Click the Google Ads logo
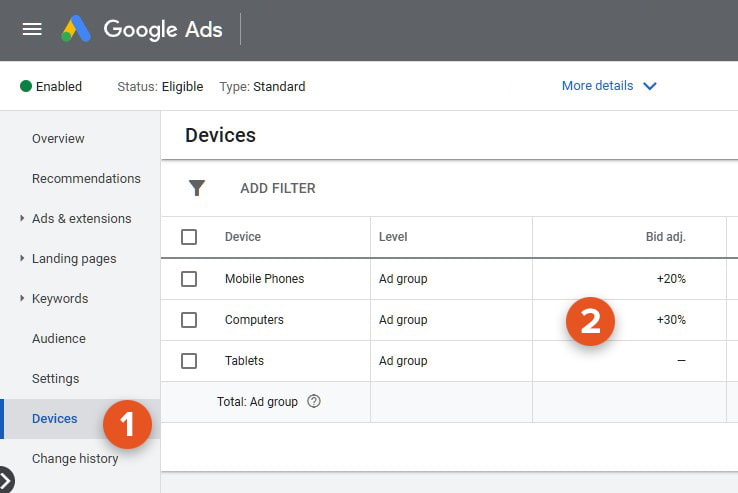This screenshot has width=738, height=493. point(142,29)
